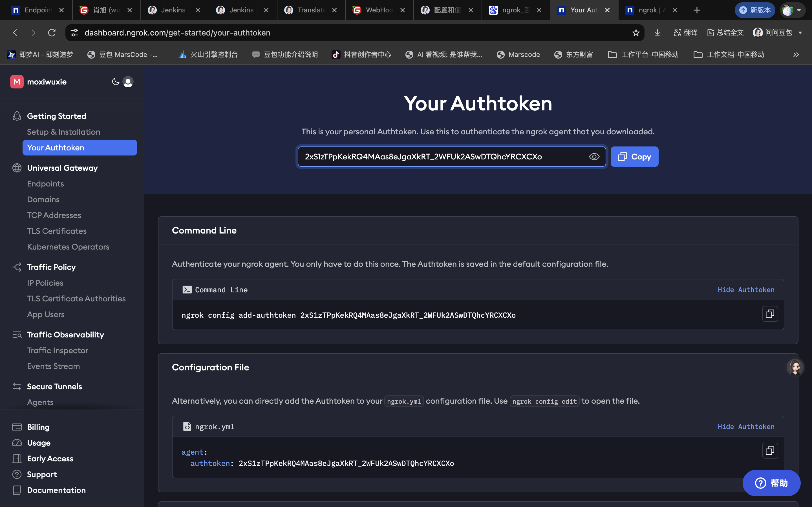Bookmark page with star icon
This screenshot has width=812, height=507.
(x=636, y=32)
